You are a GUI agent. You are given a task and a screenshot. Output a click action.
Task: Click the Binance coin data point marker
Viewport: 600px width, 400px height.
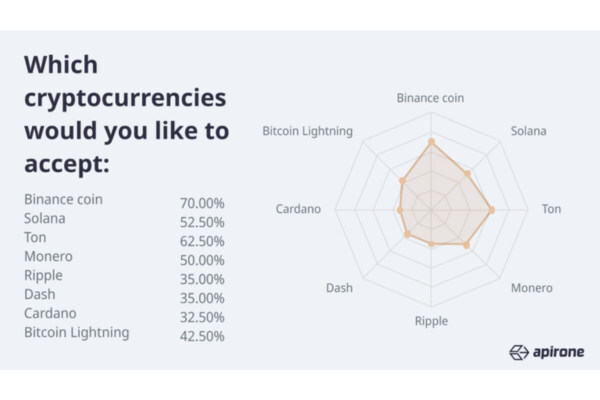click(431, 142)
